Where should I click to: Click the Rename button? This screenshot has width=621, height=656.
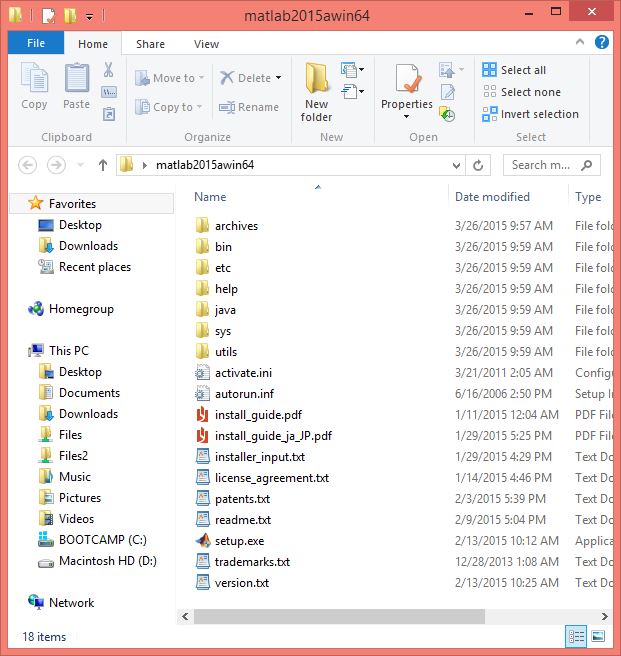[249, 107]
